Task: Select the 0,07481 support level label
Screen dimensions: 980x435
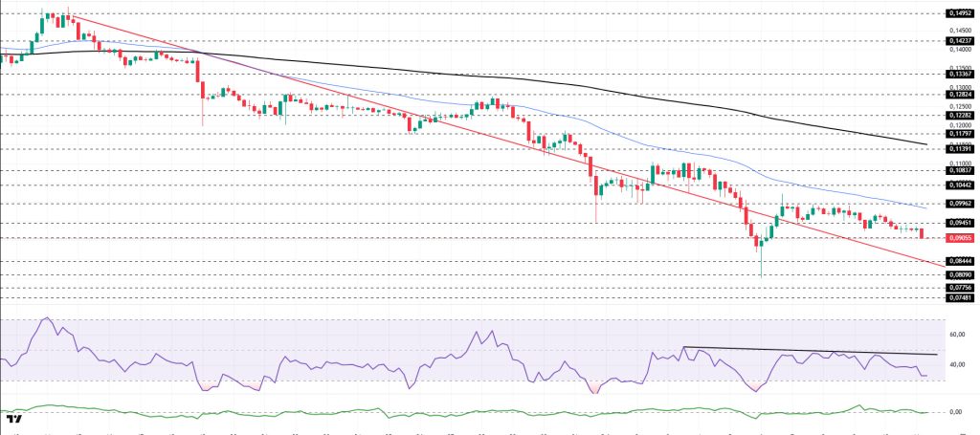Action: point(960,297)
